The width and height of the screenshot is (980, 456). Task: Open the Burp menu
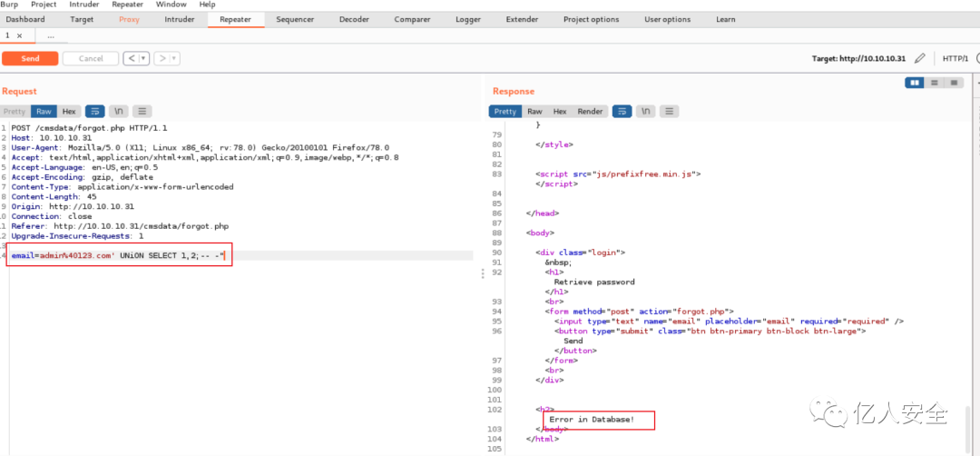9,5
